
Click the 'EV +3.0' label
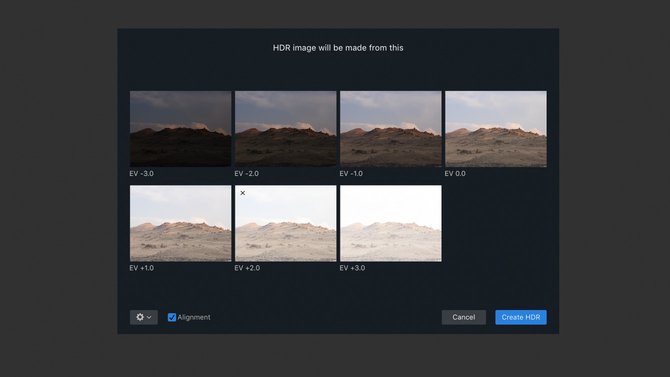tap(352, 268)
